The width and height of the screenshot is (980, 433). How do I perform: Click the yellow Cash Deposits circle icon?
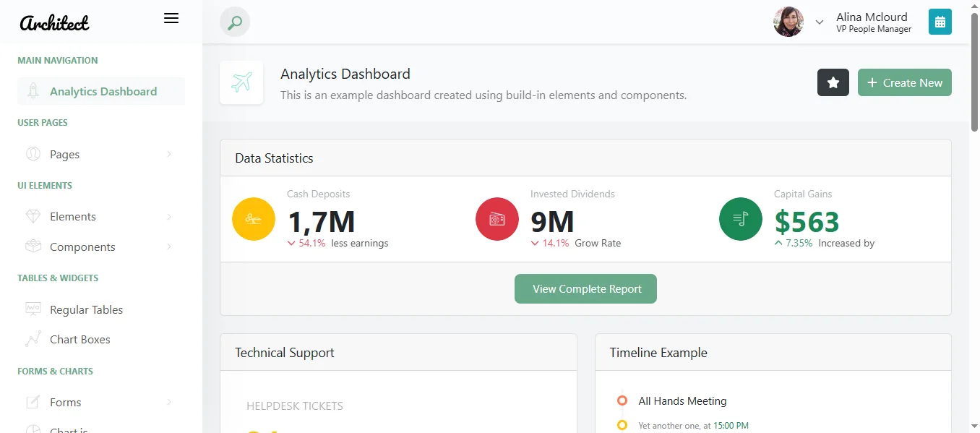[253, 218]
